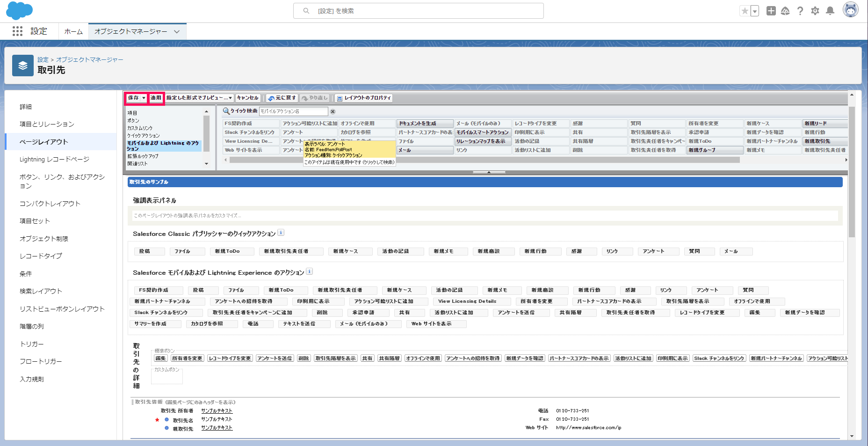Open the 保存 dropdown arrow
The height and width of the screenshot is (446, 868).
tap(144, 98)
